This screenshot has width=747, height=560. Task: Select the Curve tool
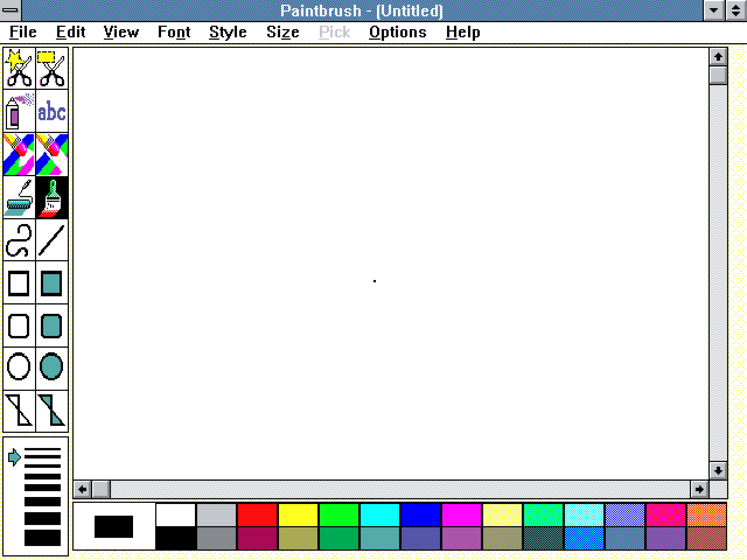[x=19, y=240]
